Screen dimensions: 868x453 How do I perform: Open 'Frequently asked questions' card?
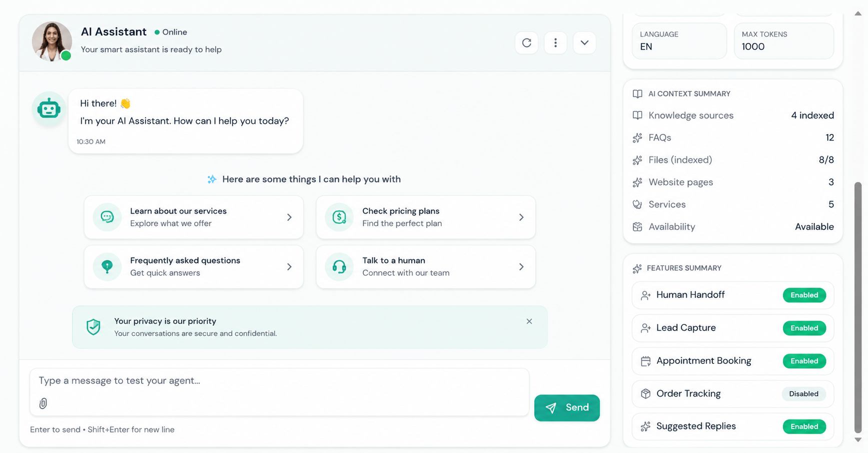pos(194,266)
